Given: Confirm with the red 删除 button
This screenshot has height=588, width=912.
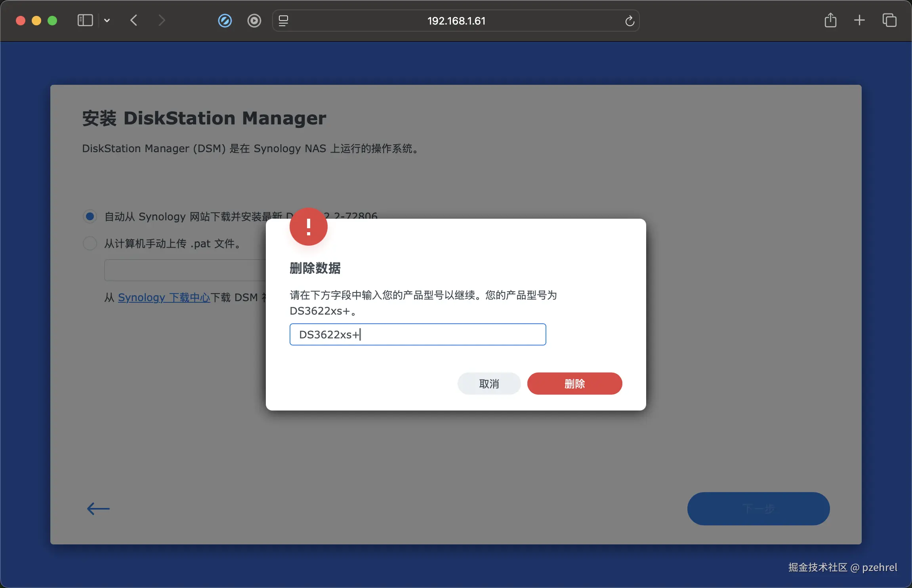Looking at the screenshot, I should [x=574, y=384].
